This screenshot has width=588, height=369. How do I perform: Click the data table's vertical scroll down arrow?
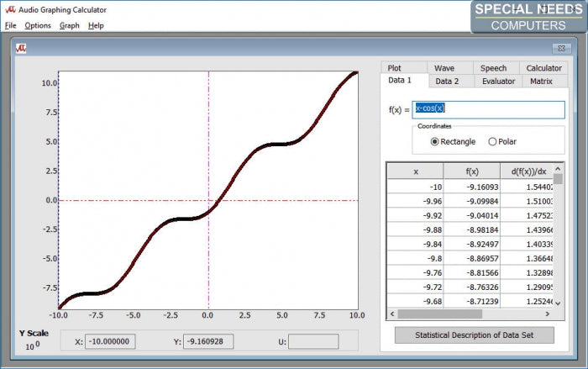click(x=559, y=303)
